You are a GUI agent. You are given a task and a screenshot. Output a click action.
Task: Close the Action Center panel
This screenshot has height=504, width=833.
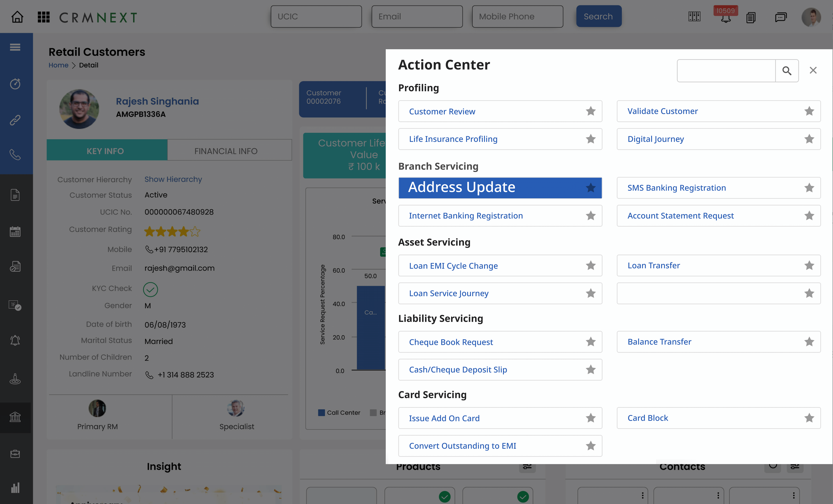click(813, 70)
